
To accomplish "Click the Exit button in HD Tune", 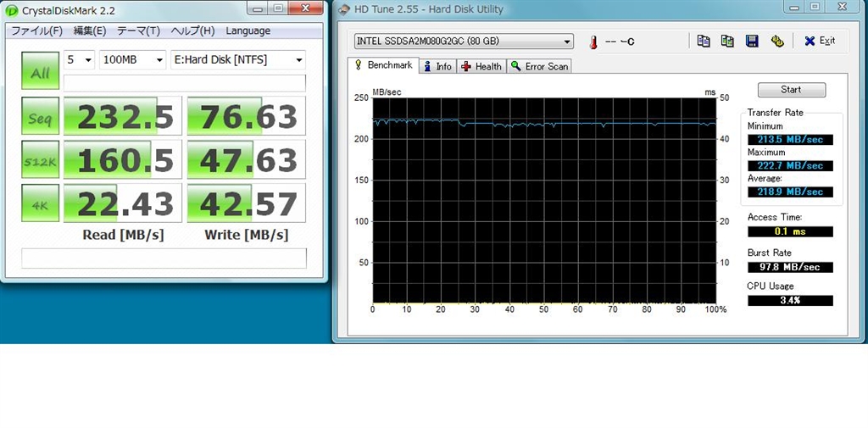I will click(x=820, y=41).
